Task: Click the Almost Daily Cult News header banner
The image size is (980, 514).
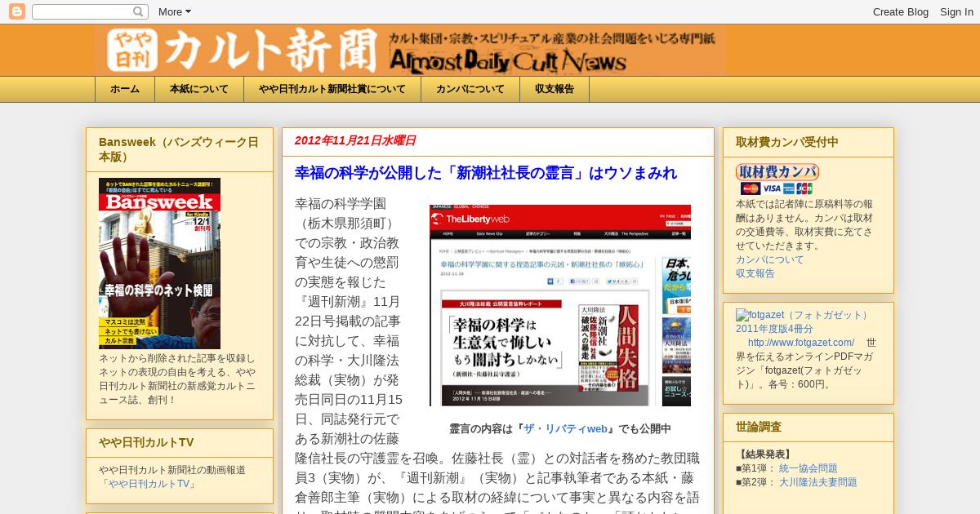Action: pos(410,51)
